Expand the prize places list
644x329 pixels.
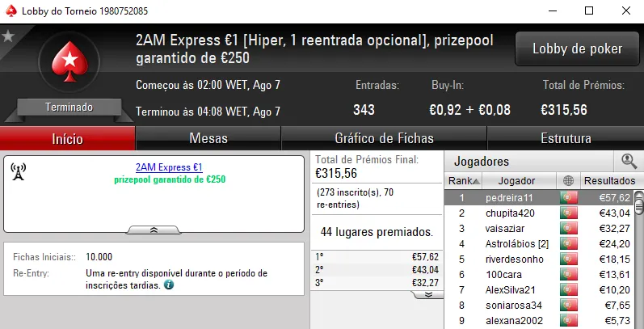coord(428,295)
